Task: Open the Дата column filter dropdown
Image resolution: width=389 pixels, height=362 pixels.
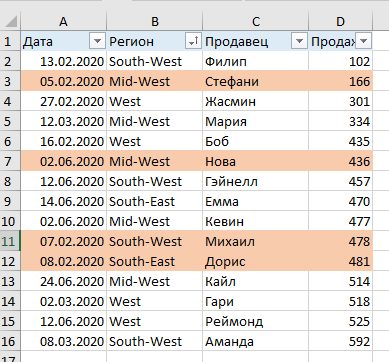Action: click(x=97, y=41)
